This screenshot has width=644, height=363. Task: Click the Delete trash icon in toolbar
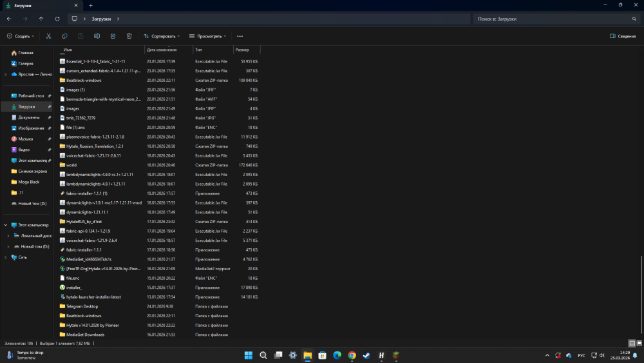(x=129, y=36)
